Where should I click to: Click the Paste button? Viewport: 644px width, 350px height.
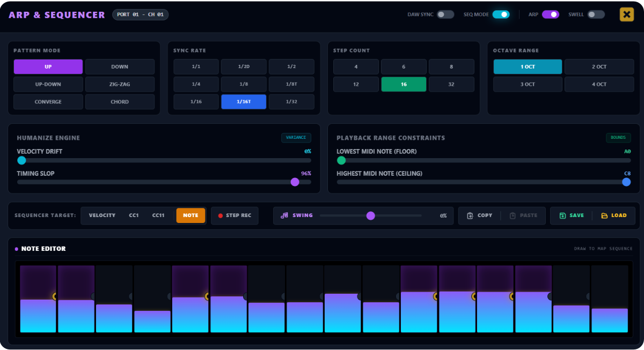point(523,215)
